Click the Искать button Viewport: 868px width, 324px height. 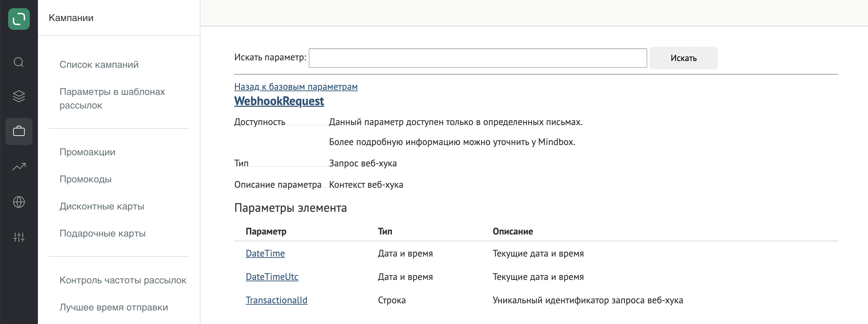coord(683,58)
